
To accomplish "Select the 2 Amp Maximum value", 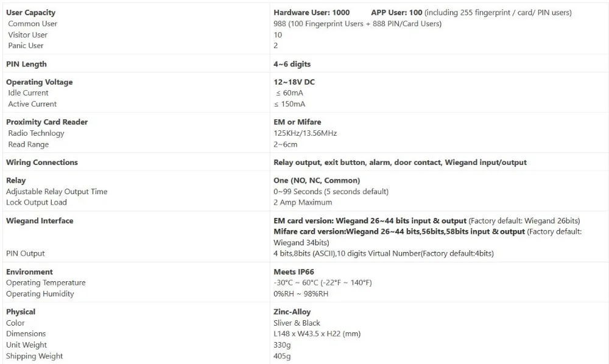I will 303,202.
